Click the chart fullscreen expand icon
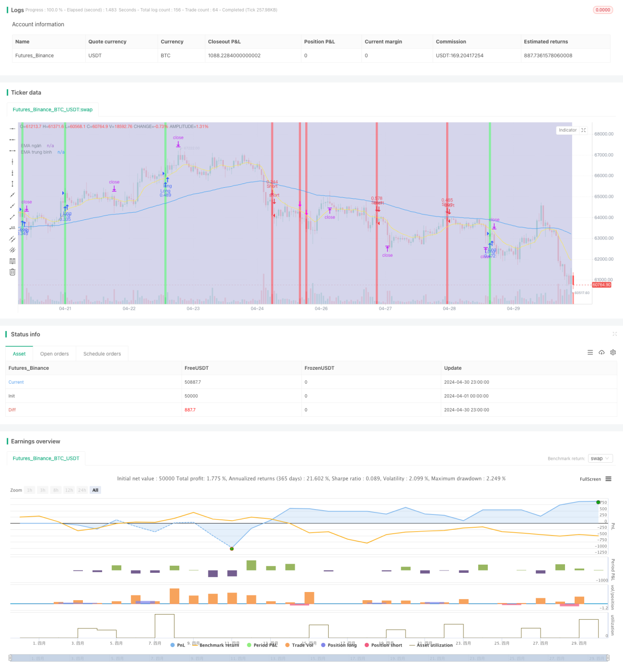The image size is (623, 672). [583, 130]
